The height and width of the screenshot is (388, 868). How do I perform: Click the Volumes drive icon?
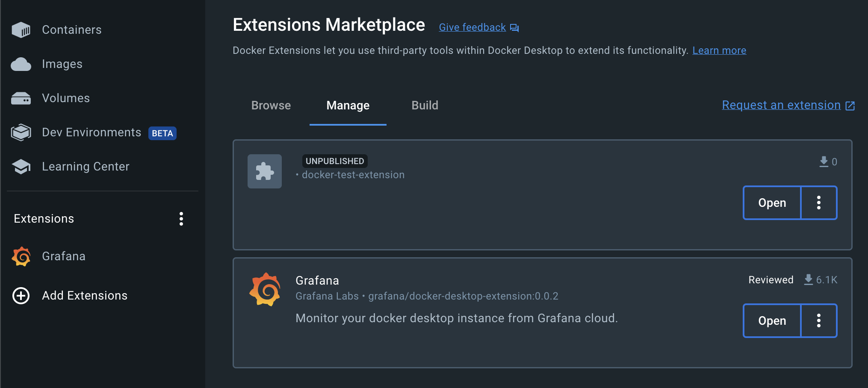pos(21,98)
